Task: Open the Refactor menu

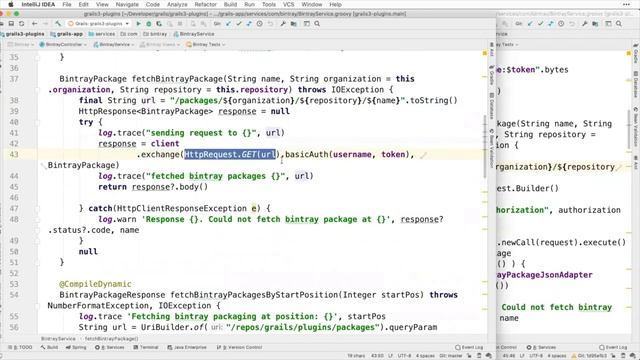Action: 205,4
